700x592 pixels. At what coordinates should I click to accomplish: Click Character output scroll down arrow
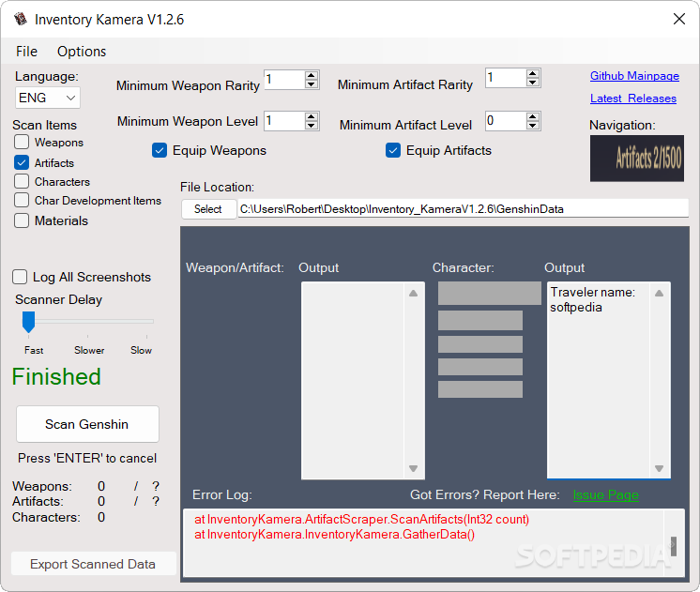659,468
